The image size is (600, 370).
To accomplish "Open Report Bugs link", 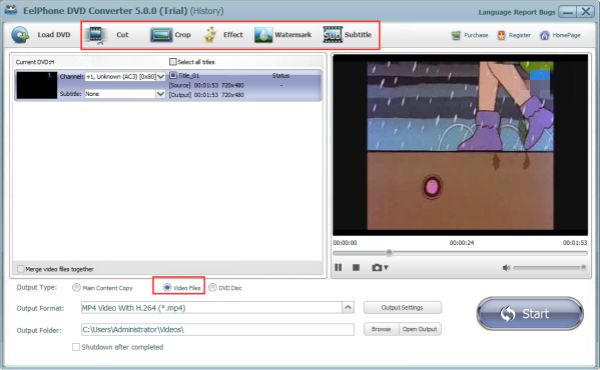I will [x=535, y=12].
